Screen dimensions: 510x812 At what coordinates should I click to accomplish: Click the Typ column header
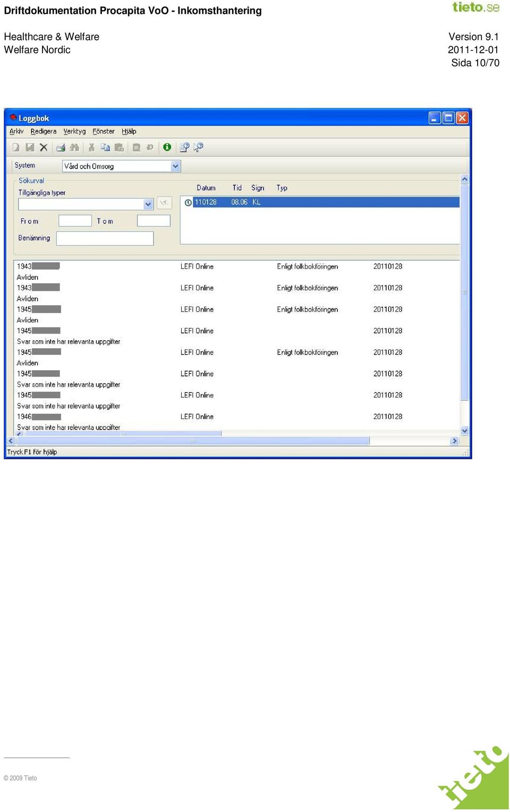282,188
